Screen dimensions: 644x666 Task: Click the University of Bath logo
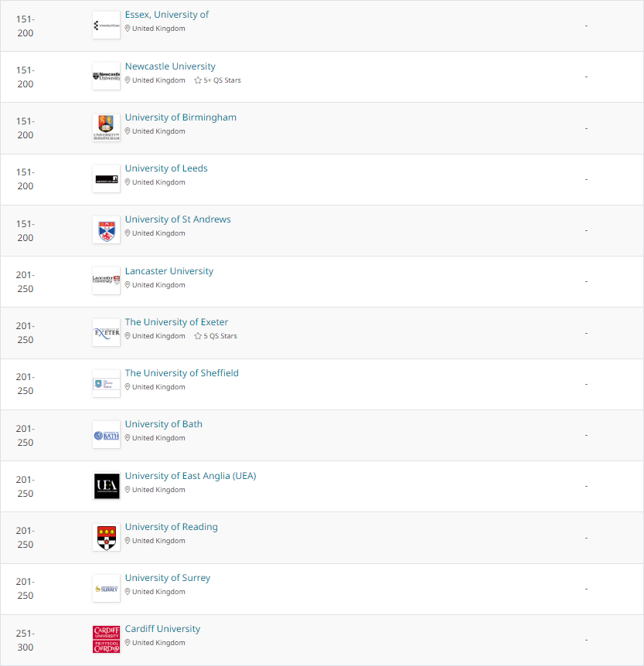(x=106, y=435)
